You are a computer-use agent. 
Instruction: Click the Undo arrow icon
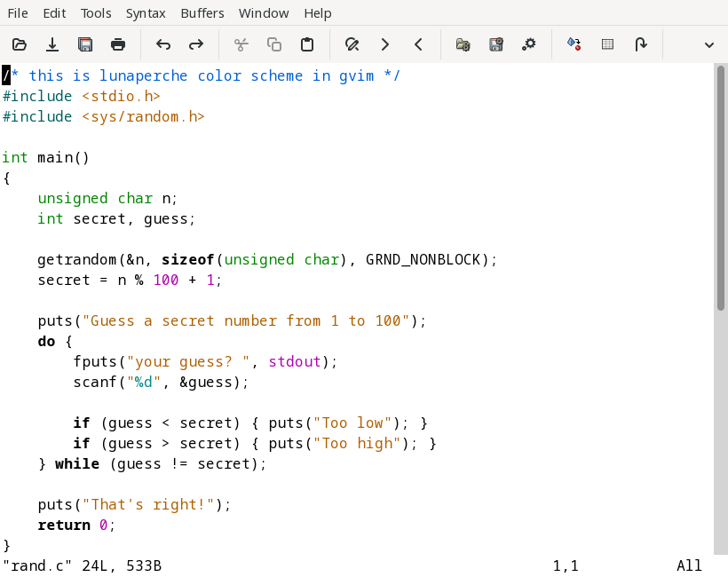(x=163, y=44)
